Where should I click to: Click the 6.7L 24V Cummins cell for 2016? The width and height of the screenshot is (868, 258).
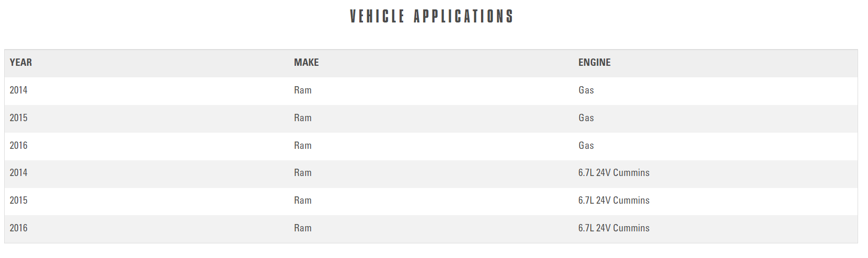[614, 228]
